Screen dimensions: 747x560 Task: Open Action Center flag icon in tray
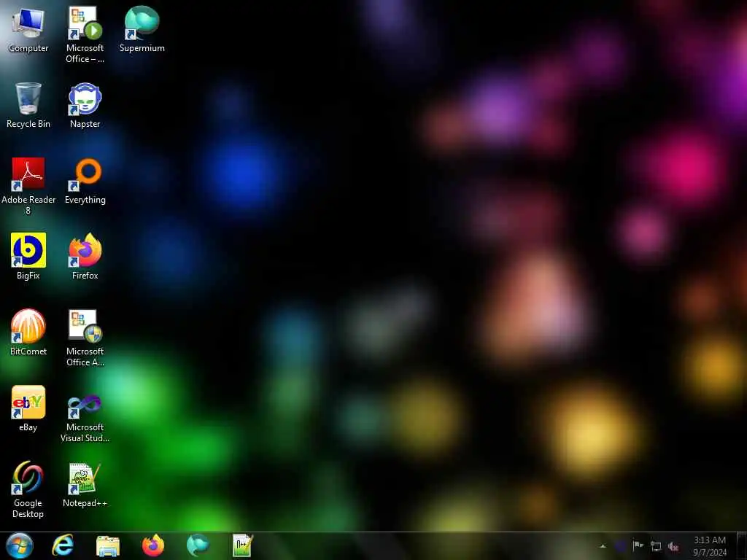(x=638, y=546)
